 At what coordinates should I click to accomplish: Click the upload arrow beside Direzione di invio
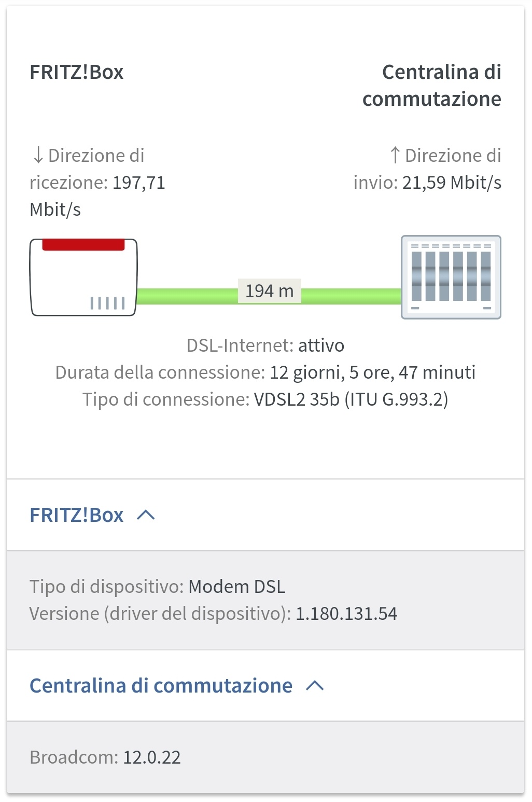coord(395,155)
